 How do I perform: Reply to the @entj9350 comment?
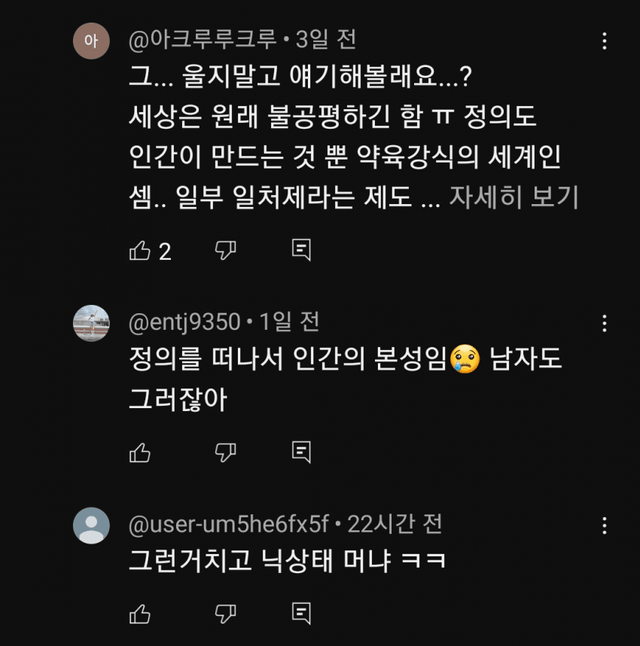point(301,453)
